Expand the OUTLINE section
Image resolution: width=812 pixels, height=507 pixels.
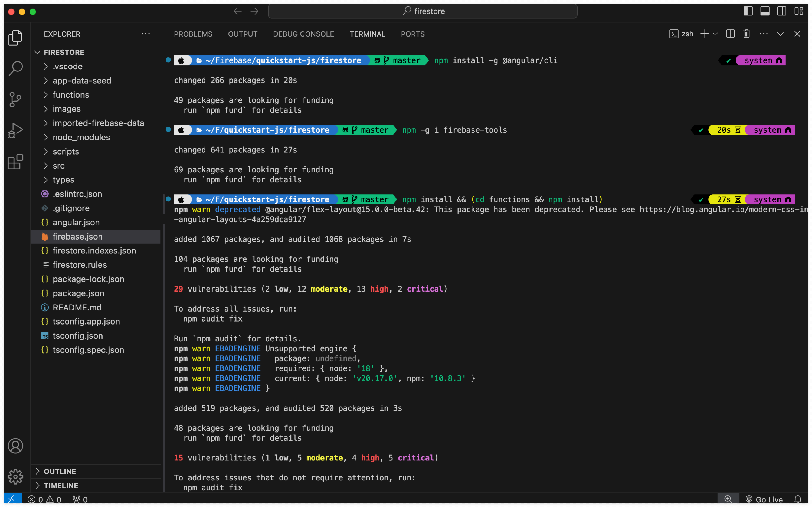[60, 471]
